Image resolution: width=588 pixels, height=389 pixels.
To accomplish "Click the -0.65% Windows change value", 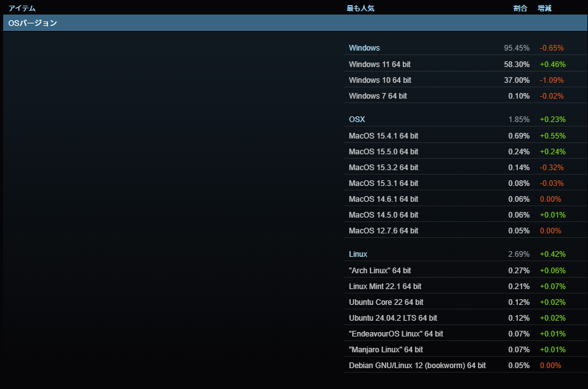I will [x=551, y=48].
